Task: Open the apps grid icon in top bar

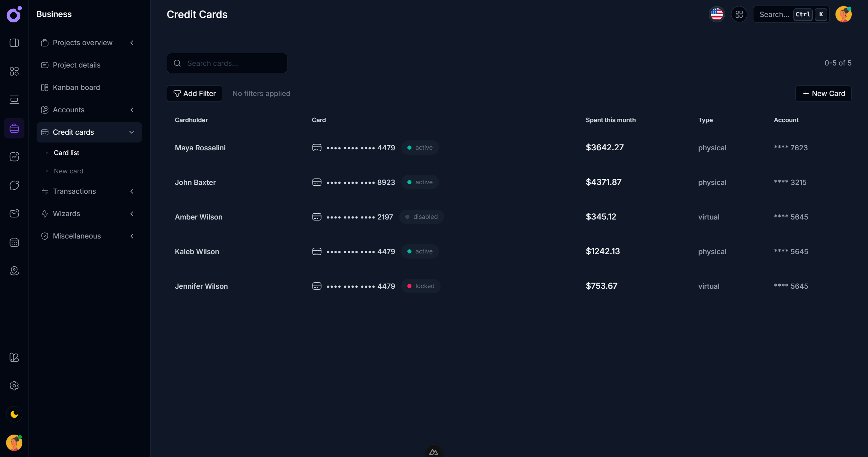Action: [739, 14]
